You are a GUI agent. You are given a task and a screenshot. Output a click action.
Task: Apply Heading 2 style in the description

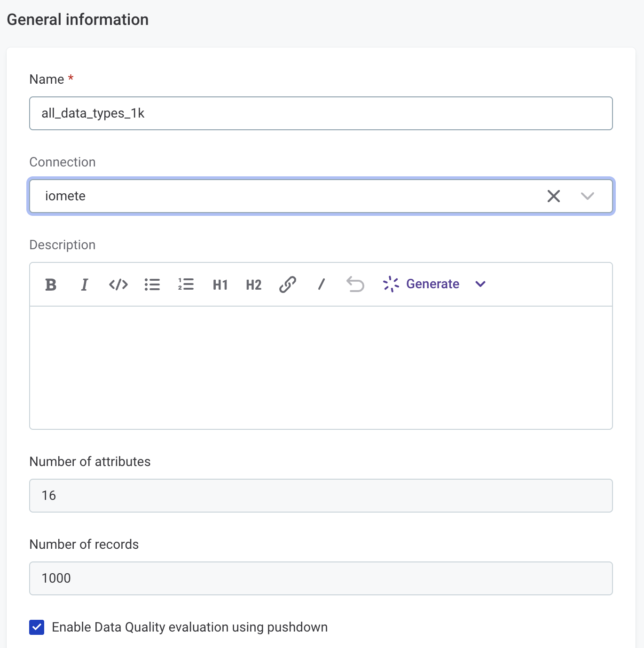[x=253, y=284]
